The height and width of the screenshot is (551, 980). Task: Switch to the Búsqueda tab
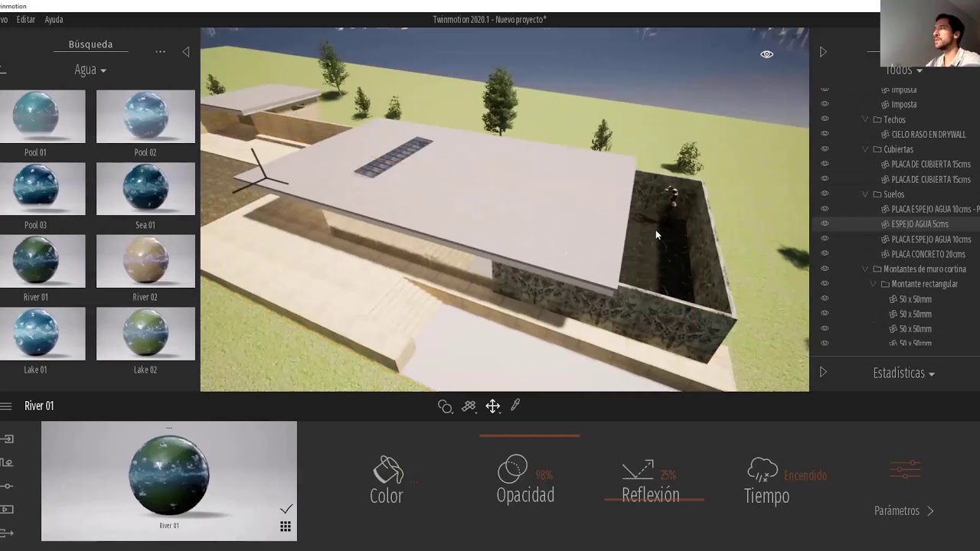90,44
